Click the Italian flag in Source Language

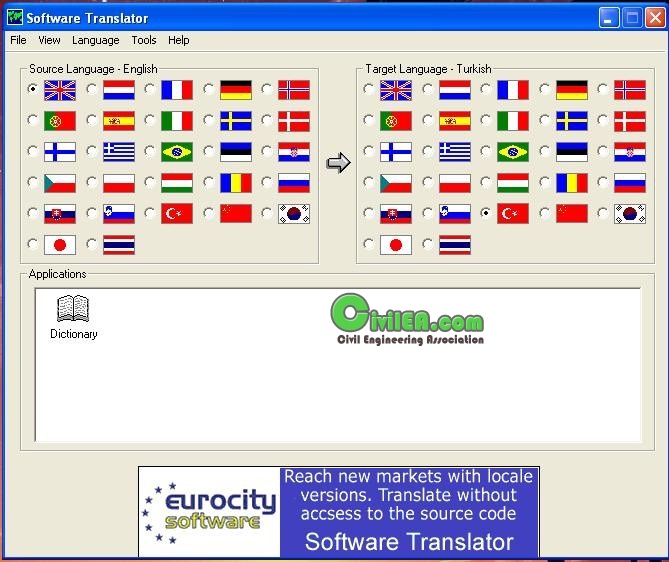tap(177, 121)
